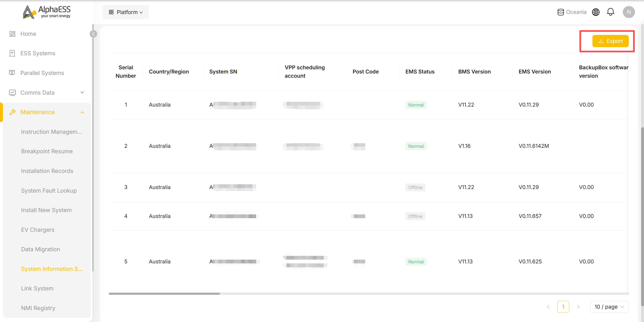Open EV Chargers menu item
The image size is (644, 322).
click(38, 230)
